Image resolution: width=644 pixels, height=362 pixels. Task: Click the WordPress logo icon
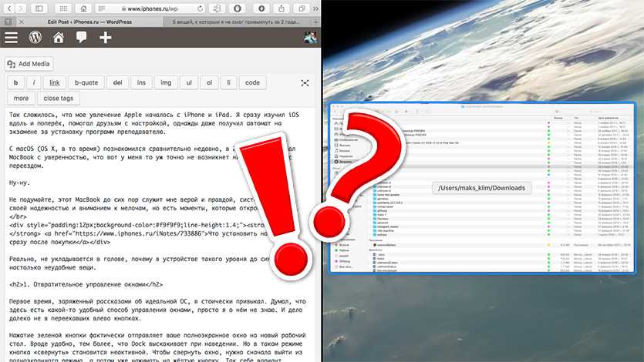(35, 38)
